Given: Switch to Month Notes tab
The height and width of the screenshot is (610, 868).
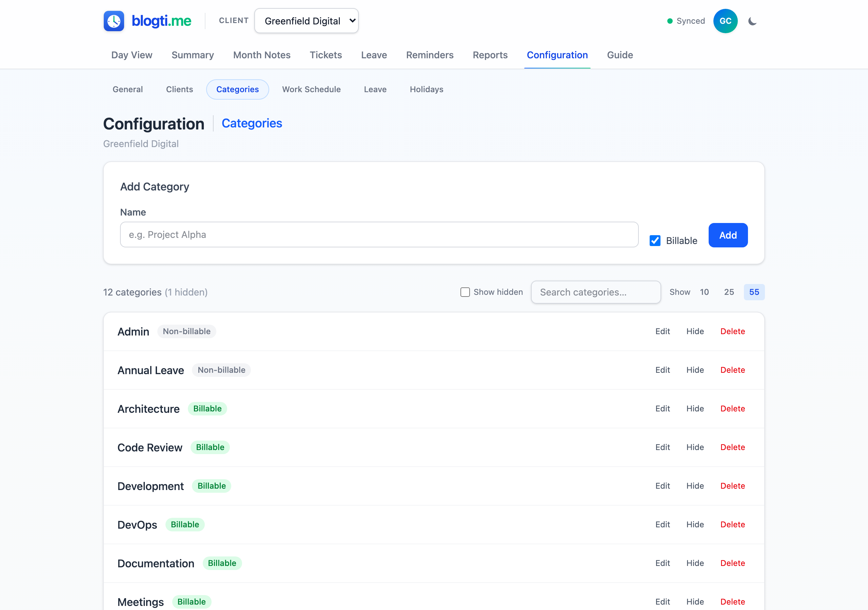Looking at the screenshot, I should point(262,55).
